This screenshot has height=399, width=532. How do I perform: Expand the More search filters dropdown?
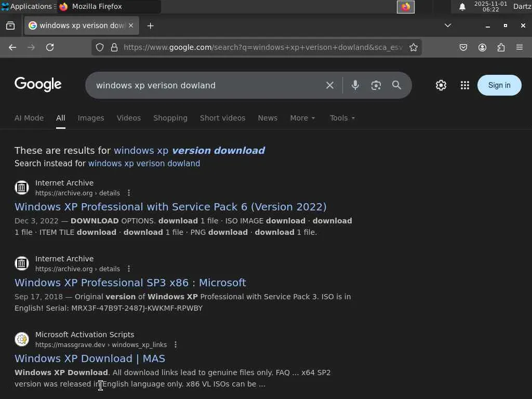(302, 118)
